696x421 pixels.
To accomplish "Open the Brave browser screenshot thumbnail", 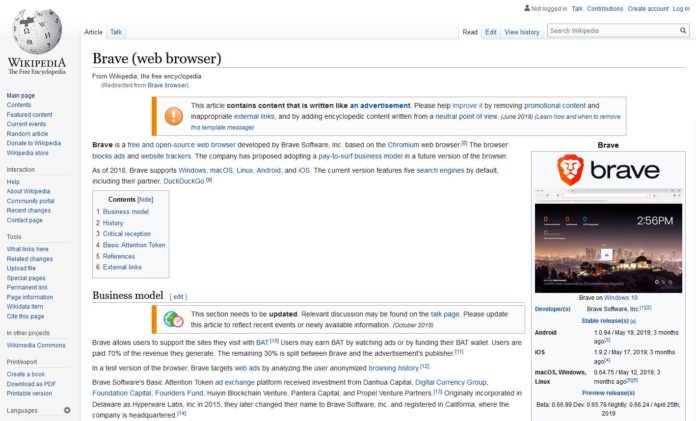I will coord(608,240).
